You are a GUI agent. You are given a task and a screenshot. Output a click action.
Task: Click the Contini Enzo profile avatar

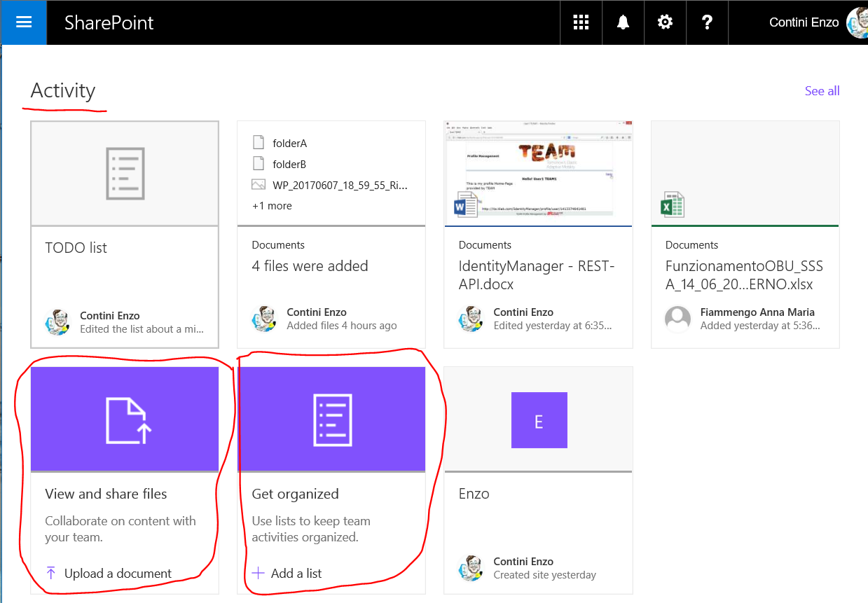coord(857,22)
